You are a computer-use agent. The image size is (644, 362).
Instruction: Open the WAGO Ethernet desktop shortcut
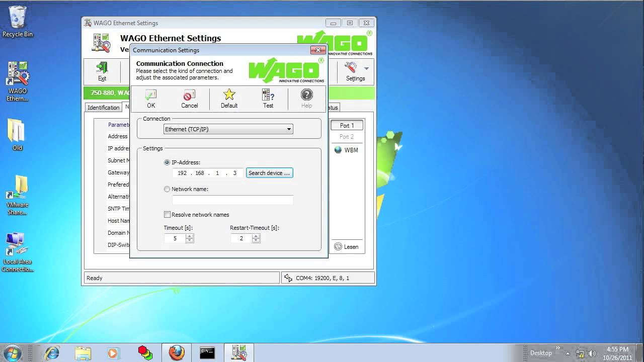[18, 81]
